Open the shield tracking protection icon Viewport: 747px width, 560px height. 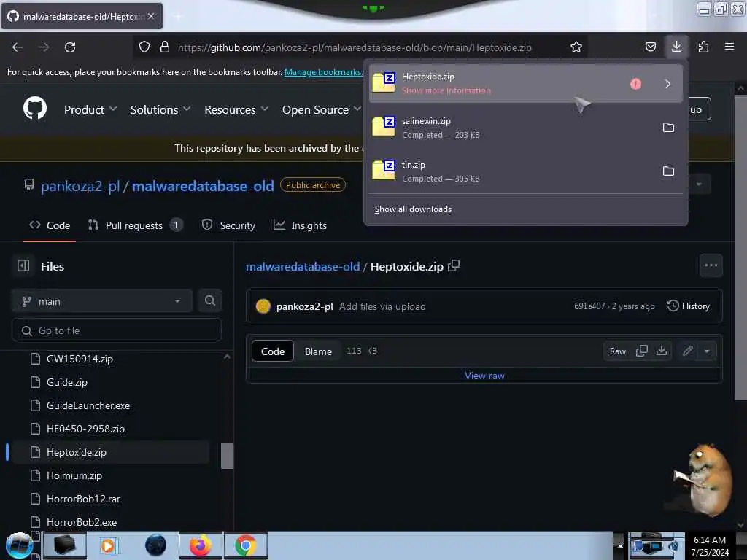(144, 47)
